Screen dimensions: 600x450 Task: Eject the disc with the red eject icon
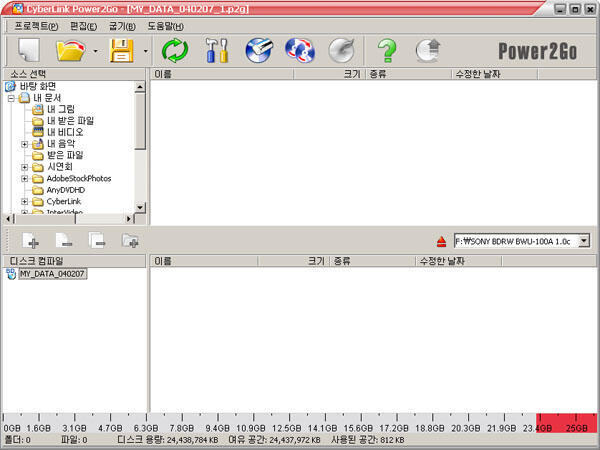441,241
